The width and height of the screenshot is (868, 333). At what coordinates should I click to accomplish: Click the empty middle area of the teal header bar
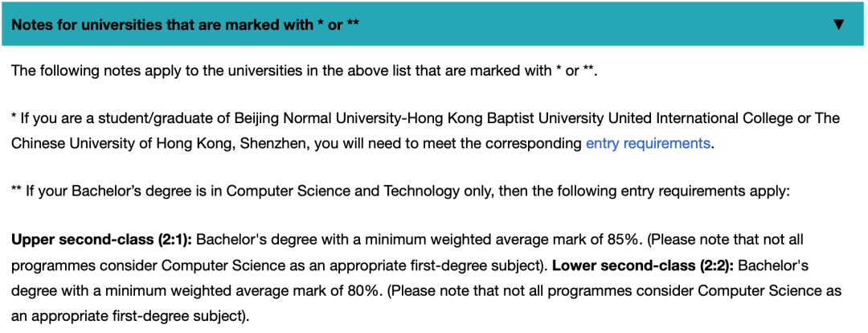[x=563, y=24]
